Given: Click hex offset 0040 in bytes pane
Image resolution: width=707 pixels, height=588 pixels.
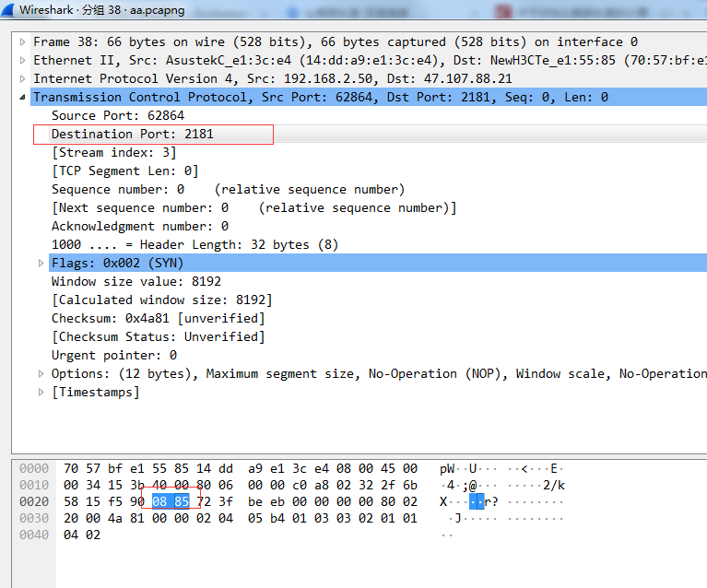Looking at the screenshot, I should 34,535.
